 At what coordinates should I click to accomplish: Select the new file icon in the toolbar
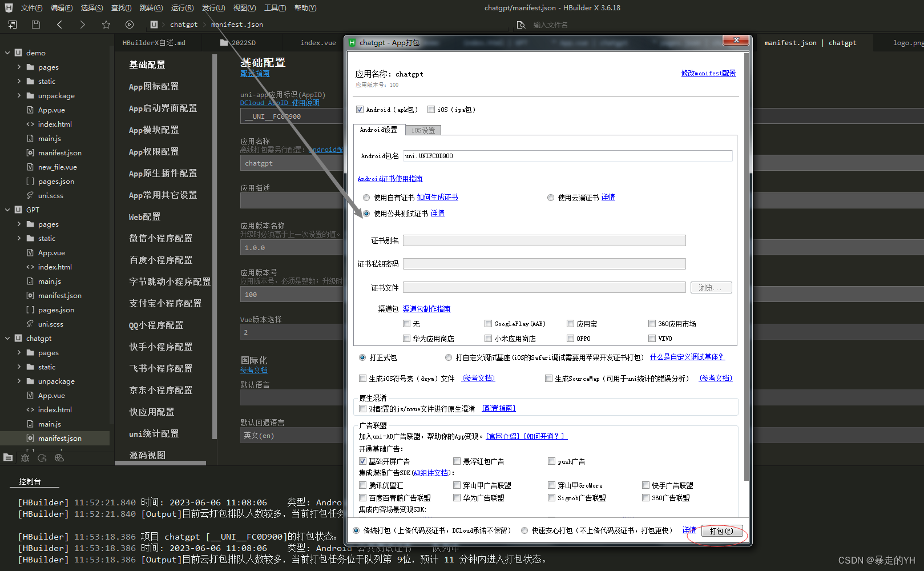[11, 25]
